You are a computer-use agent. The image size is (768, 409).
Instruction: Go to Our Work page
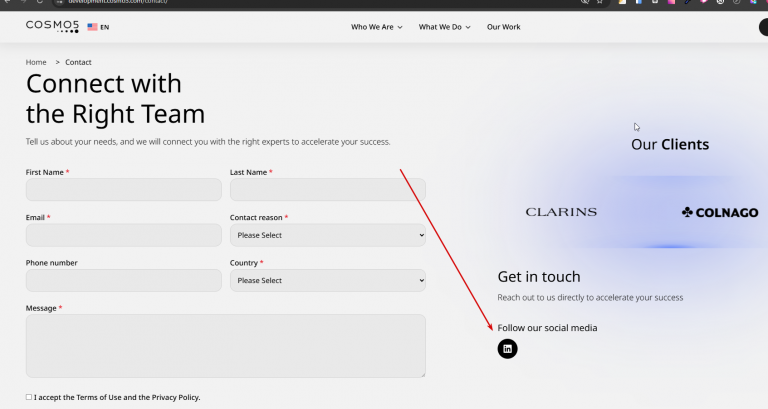pos(504,27)
